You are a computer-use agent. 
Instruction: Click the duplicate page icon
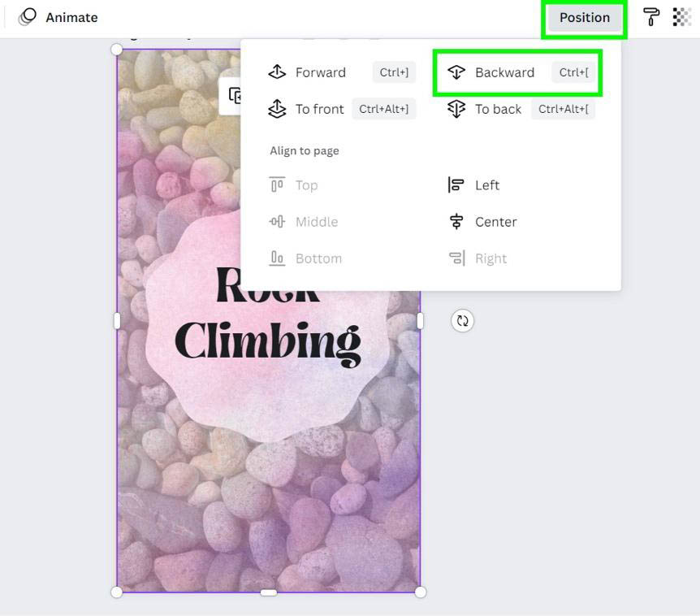click(235, 96)
